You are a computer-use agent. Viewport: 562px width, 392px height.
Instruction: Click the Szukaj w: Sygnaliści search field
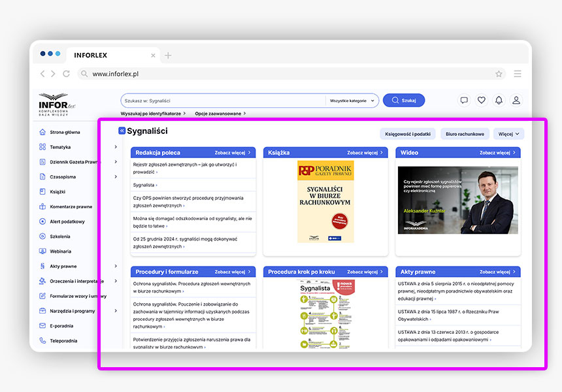pos(222,101)
